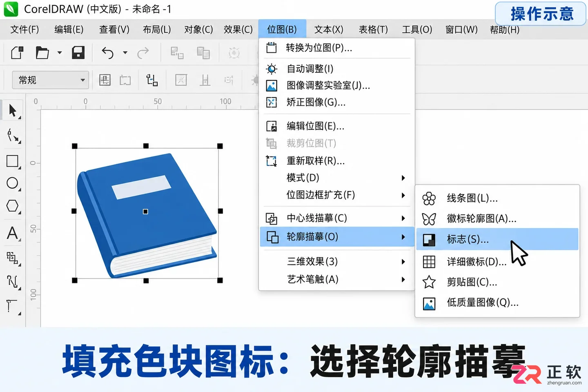Open the 文本(X) menu
Screen dimensions: 588x392
(329, 29)
